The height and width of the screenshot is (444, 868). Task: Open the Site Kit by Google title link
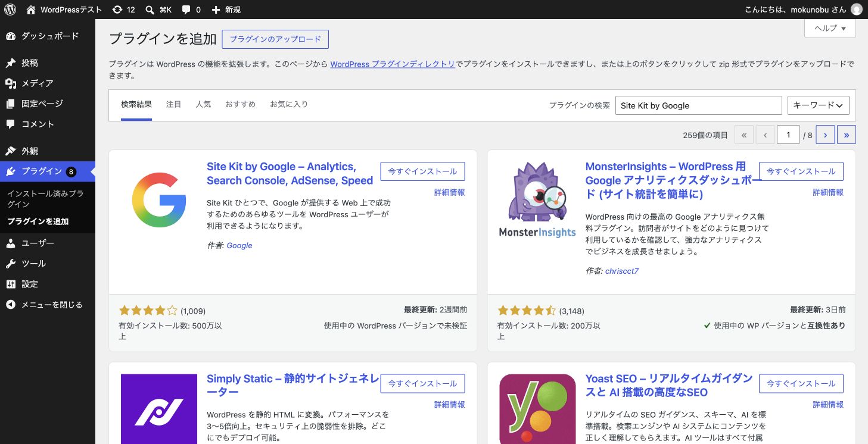point(290,173)
